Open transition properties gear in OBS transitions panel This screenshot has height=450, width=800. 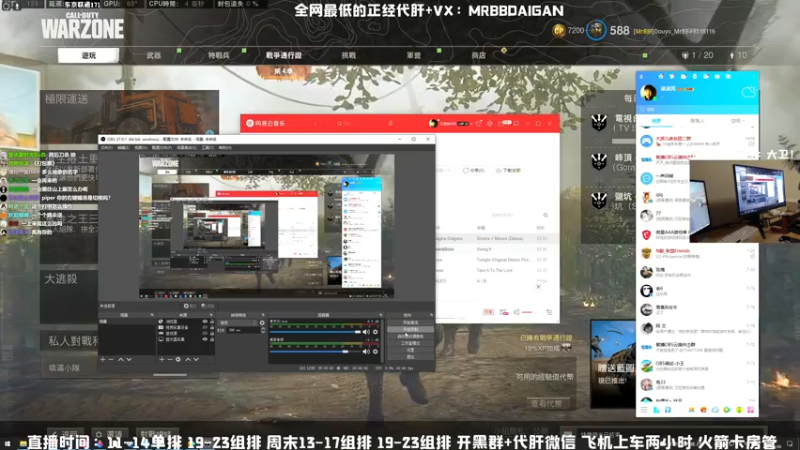262,323
